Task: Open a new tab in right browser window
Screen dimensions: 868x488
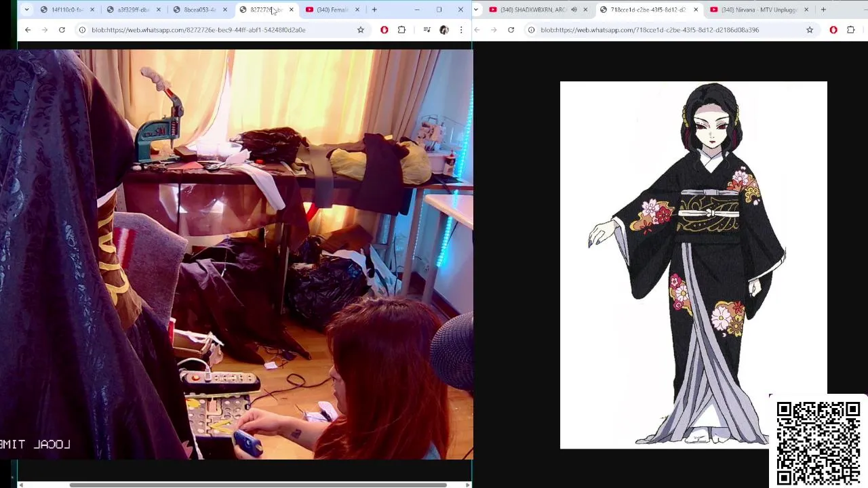Action: point(823,9)
